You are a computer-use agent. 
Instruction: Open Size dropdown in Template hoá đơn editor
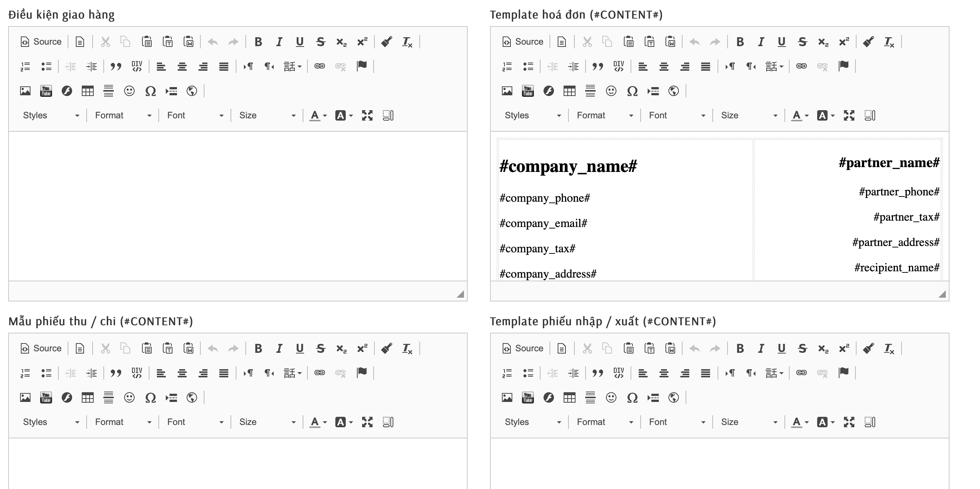click(x=749, y=115)
